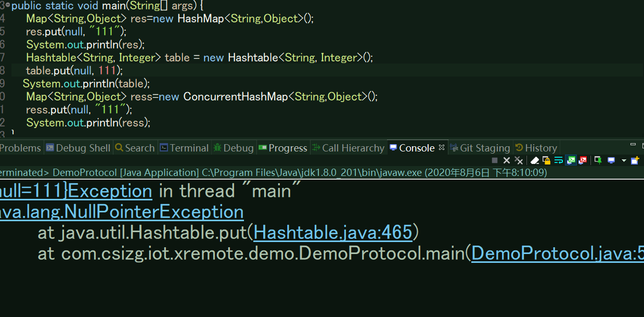644x317 pixels.
Task: Click the Display Selected Console icon
Action: tap(611, 160)
